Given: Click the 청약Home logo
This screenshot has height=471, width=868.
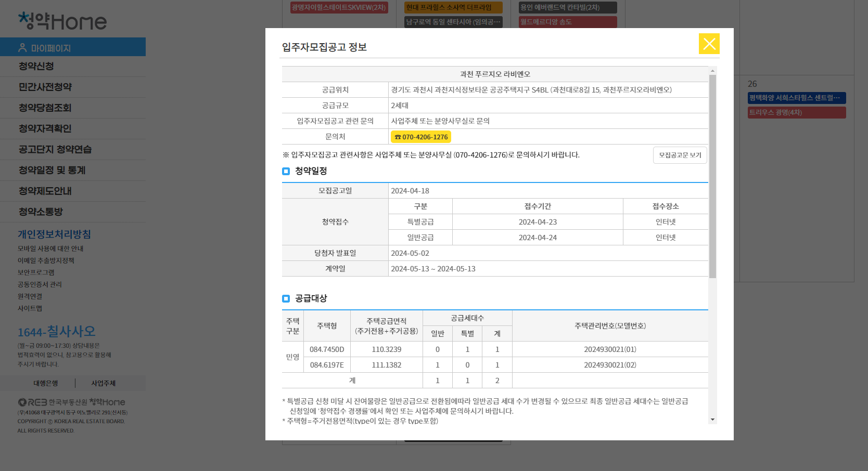Looking at the screenshot, I should click(x=62, y=21).
